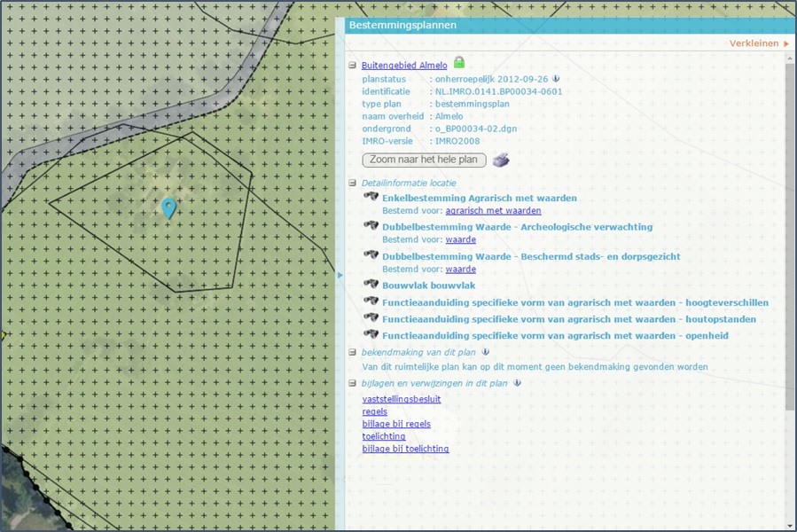Screen dimensions: 797x532
Task: Click binoculars icon for openheid row
Action: pos(371,334)
